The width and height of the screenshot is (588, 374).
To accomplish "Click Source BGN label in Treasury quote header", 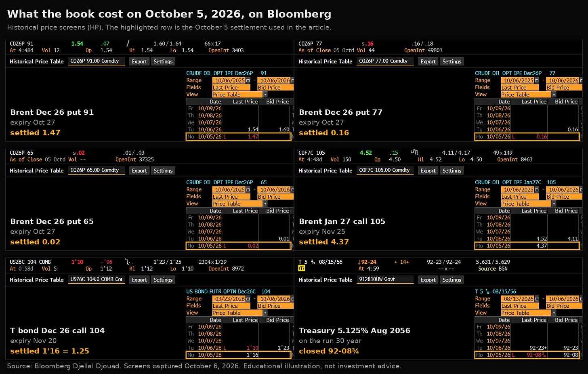I will [x=493, y=269].
